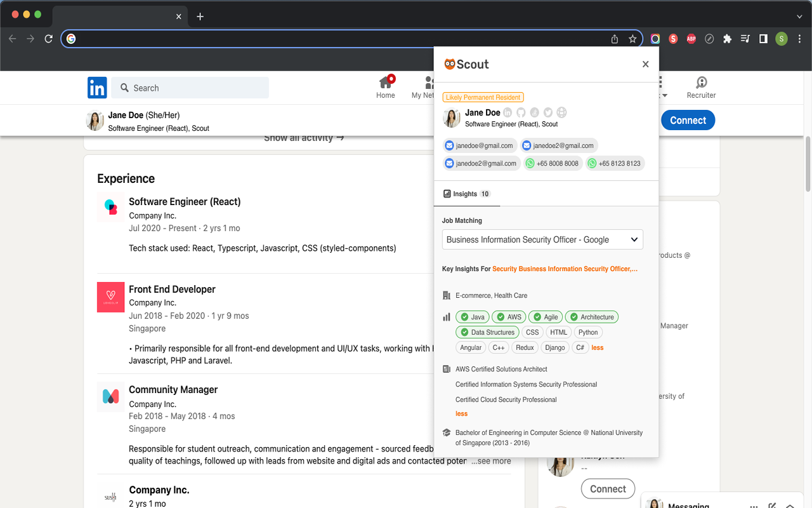Select the HTML skill chip
Viewport: 812px width, 508px height.
coord(559,332)
